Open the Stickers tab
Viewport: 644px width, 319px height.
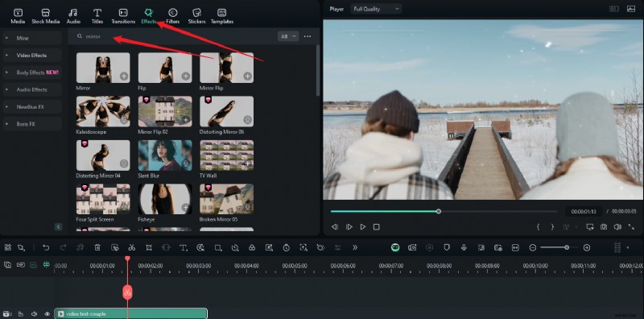[x=196, y=16]
